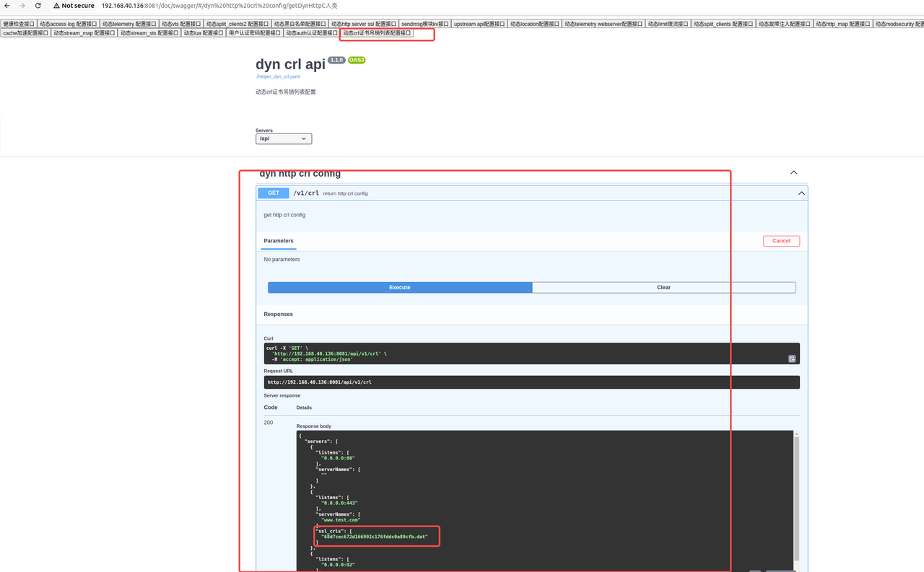Click the OAS3 badge

357,61
